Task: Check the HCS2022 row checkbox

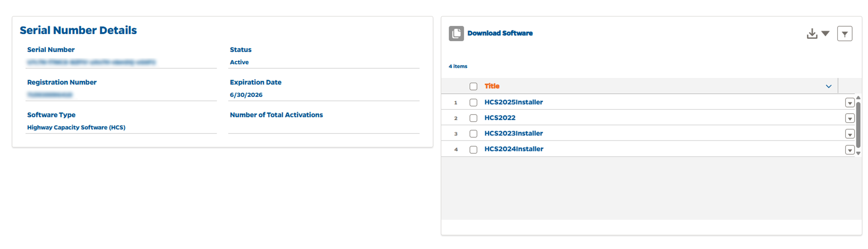Action: pyautogui.click(x=473, y=118)
